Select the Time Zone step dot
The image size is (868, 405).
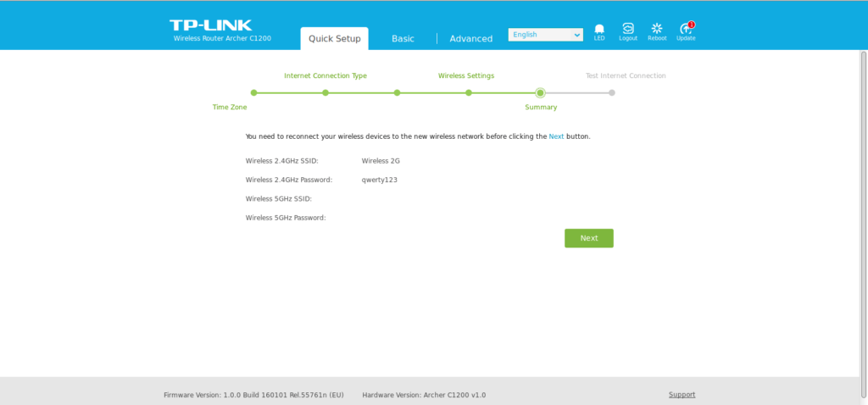(x=253, y=92)
